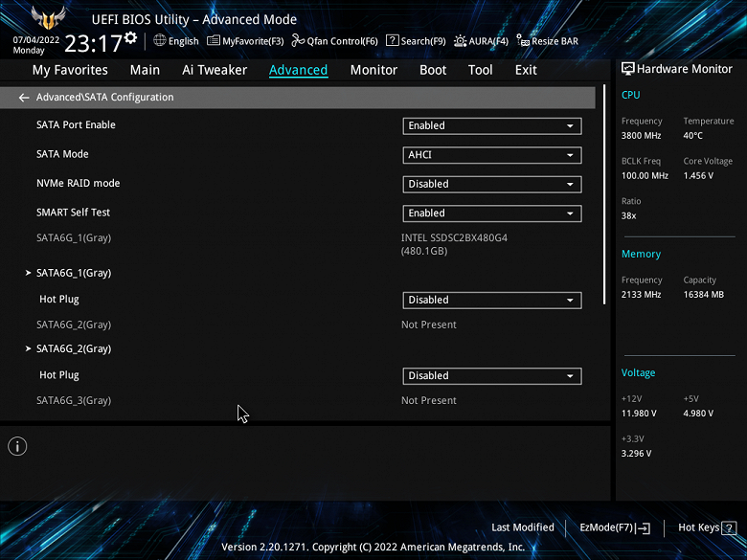Click 3.296 V reading
Screen dimensions: 747x560
[x=636, y=454]
